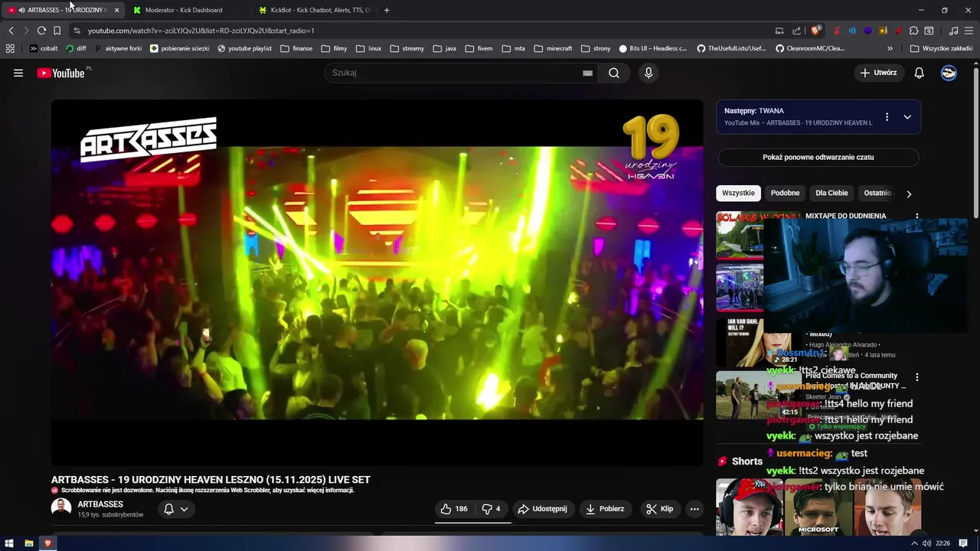The image size is (980, 551).
Task: Bookmark this page with bookmark icon
Action: [x=57, y=31]
